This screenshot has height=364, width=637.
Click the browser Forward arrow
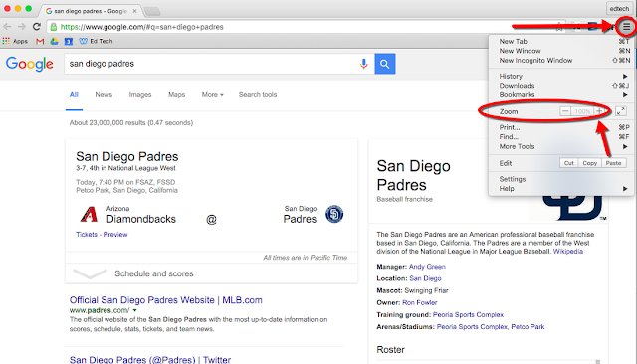22,27
